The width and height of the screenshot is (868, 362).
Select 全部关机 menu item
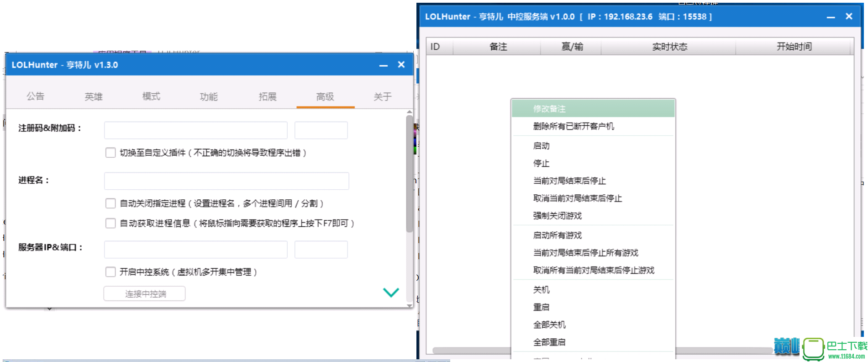(593, 325)
